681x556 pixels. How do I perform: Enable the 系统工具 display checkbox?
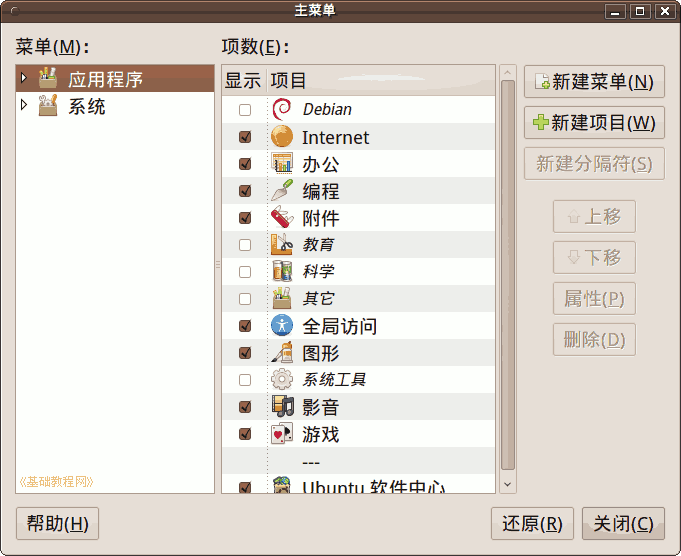245,380
